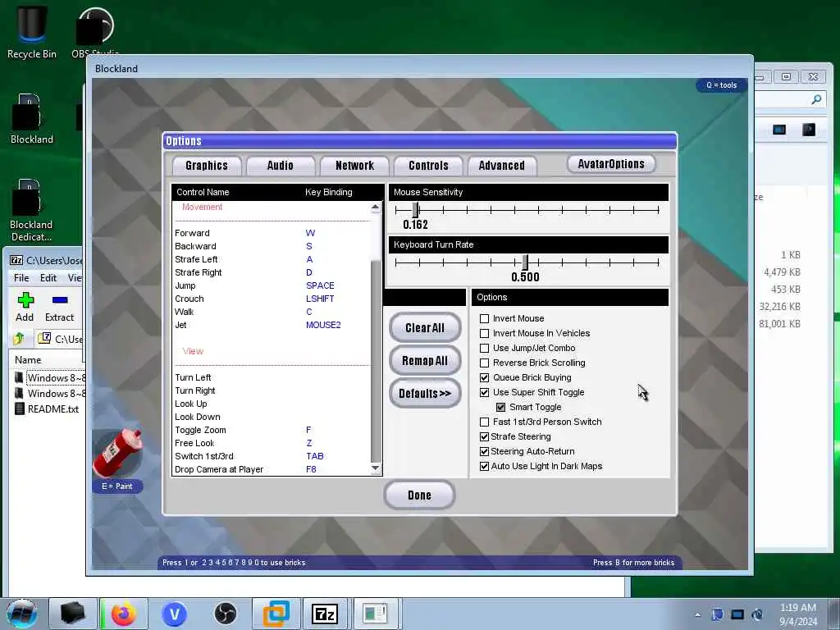Select the Controls tab

pos(428,166)
